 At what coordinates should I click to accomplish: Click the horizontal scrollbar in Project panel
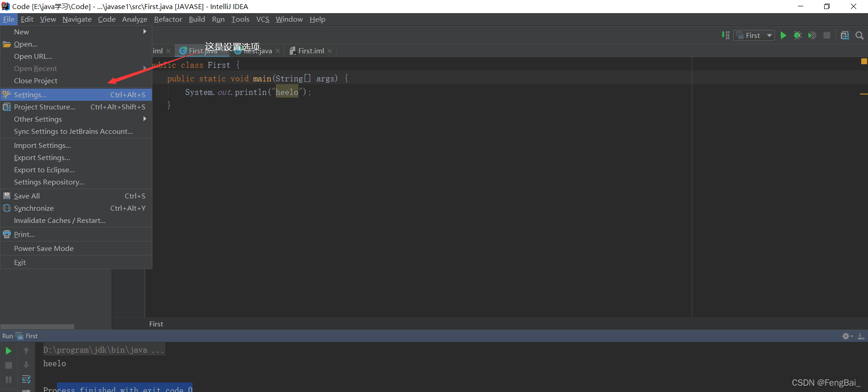click(x=37, y=326)
